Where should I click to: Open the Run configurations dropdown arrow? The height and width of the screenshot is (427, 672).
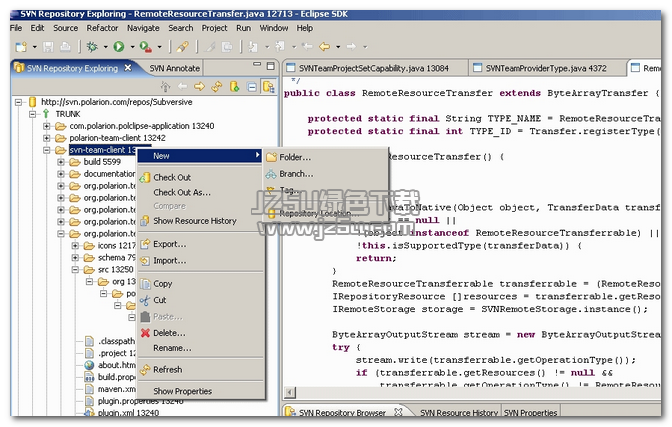(132, 46)
